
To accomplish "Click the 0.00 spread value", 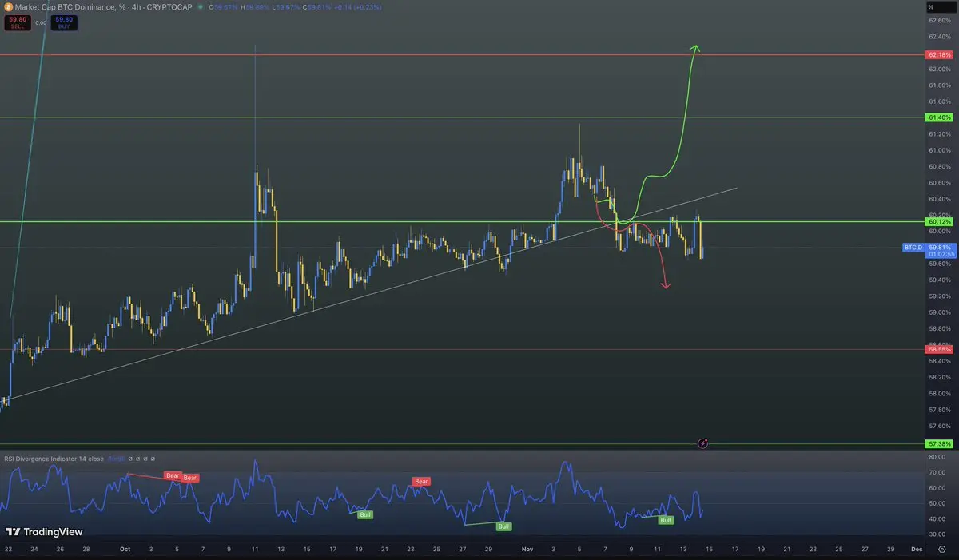I will tap(41, 23).
